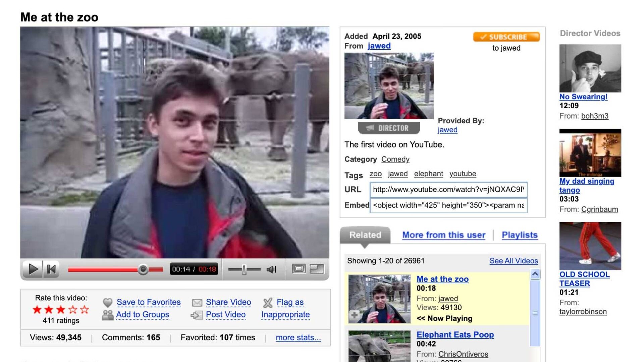Click the normal-size view player icon
Screen dimensions: 644x362
pos(299,269)
